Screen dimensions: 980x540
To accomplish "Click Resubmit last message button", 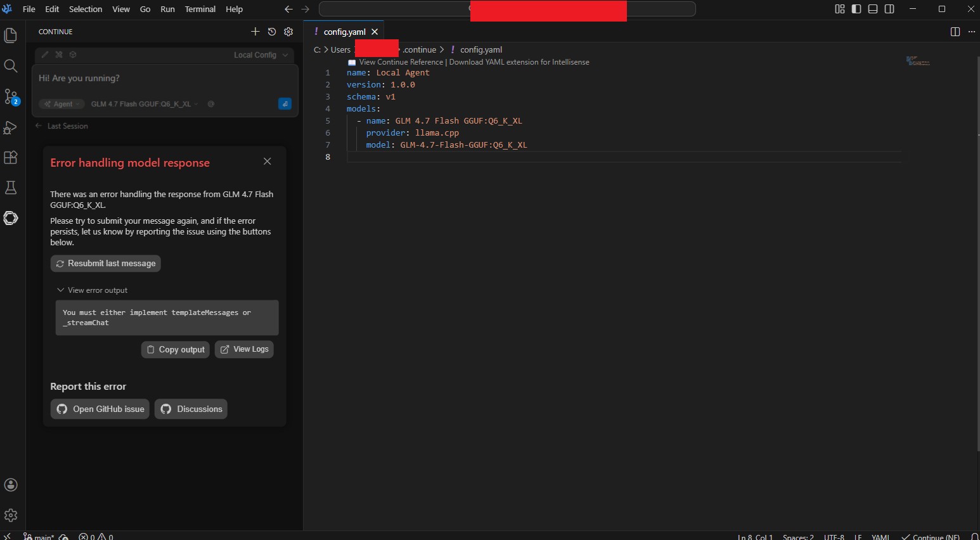I will click(x=105, y=264).
